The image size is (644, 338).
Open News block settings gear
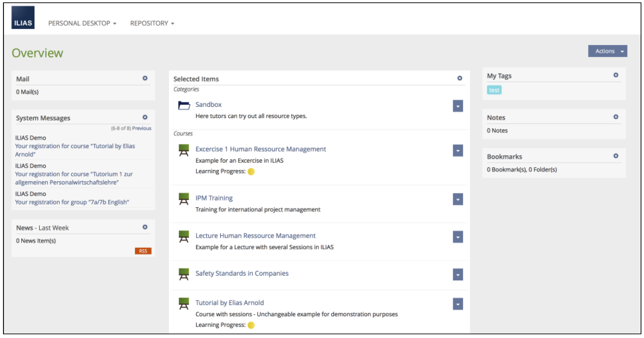click(x=145, y=227)
